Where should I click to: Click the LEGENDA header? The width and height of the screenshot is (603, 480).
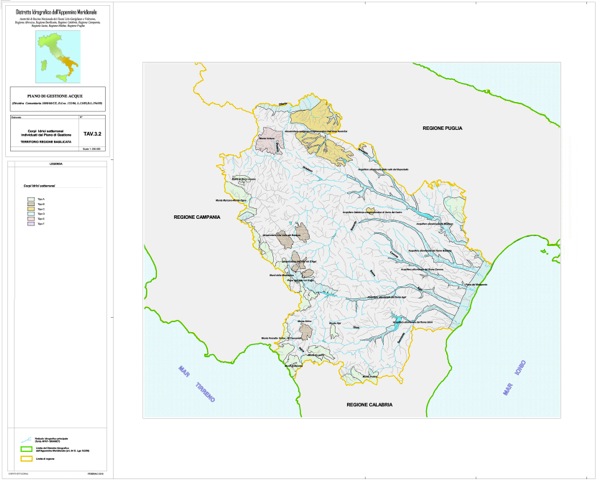(x=56, y=163)
